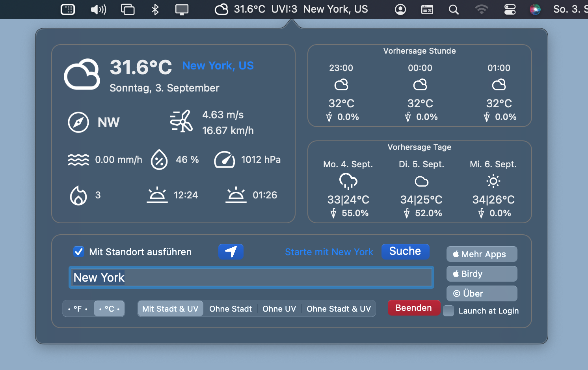588x370 pixels.
Task: Select the °C unit segment
Action: tap(109, 308)
